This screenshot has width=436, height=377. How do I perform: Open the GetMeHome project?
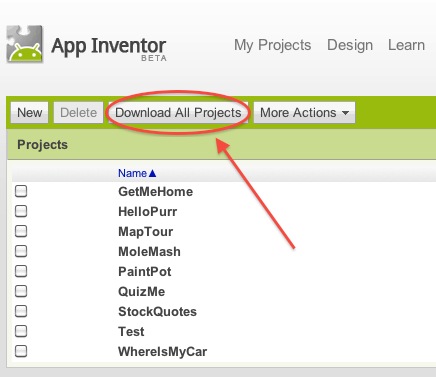(x=155, y=192)
